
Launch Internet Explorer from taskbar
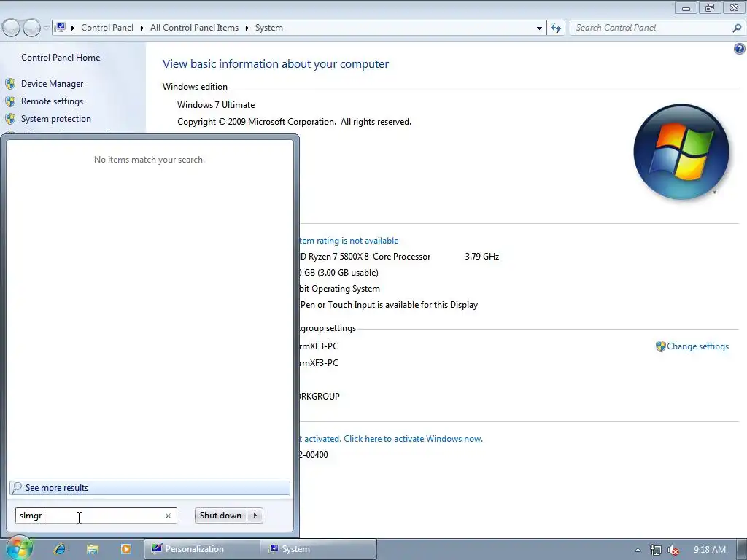[x=60, y=549]
